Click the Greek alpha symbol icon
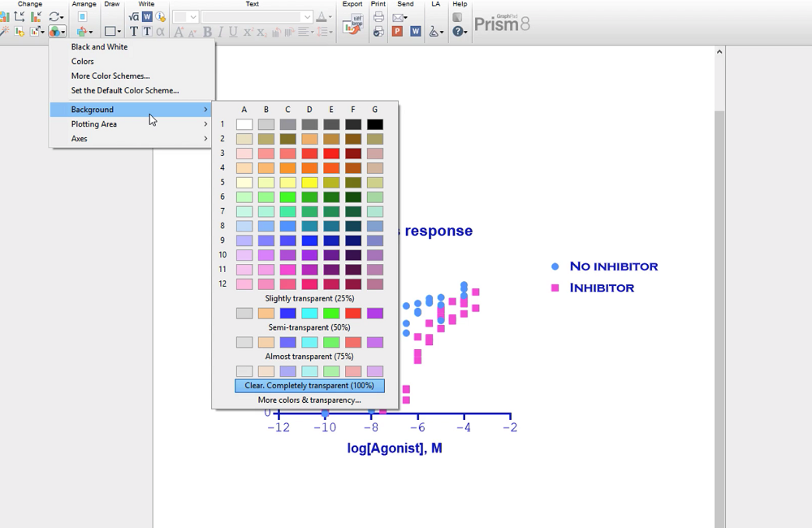812x528 pixels. coord(161,31)
